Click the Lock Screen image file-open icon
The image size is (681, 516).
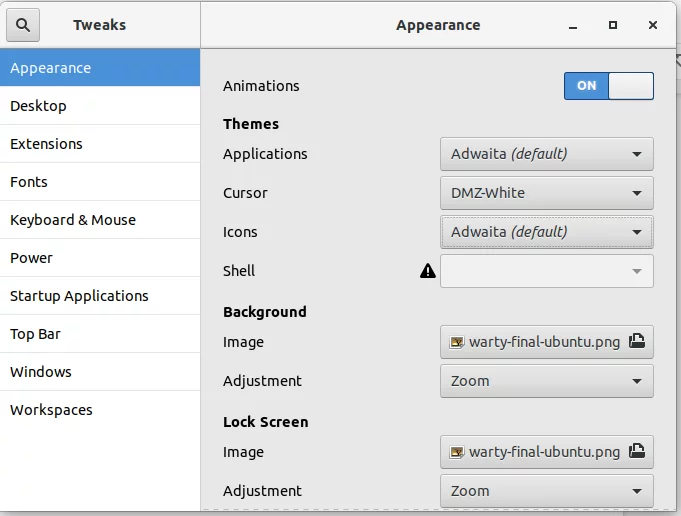[x=638, y=452]
